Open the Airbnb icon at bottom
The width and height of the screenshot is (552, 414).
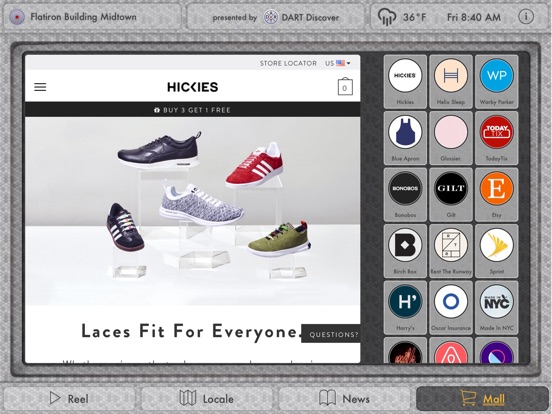click(451, 351)
